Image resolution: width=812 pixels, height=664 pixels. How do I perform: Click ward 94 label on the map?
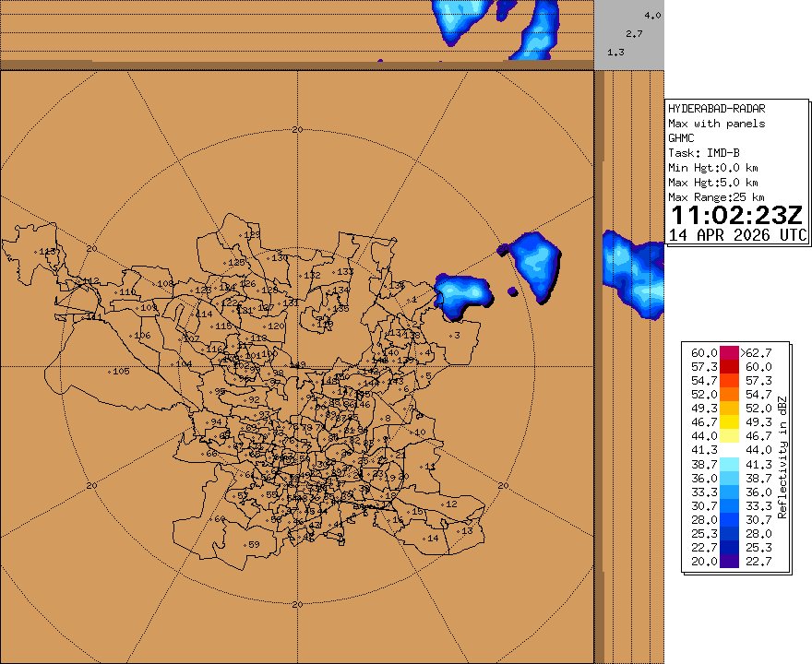[x=216, y=421]
